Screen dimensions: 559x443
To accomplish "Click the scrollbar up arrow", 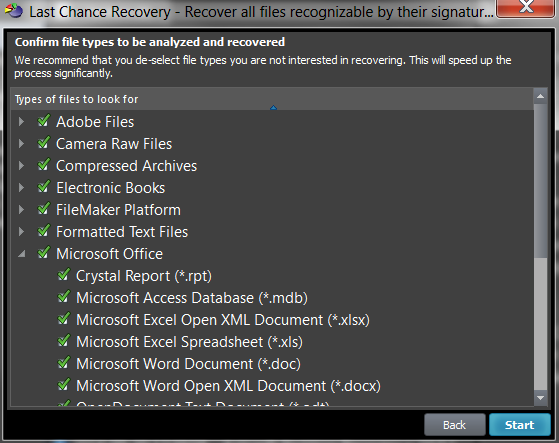I will (x=540, y=96).
